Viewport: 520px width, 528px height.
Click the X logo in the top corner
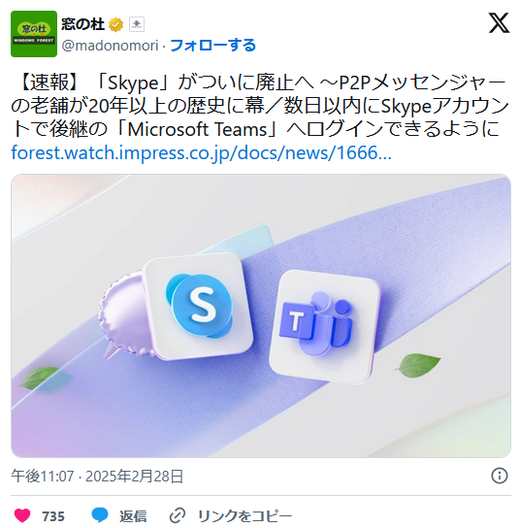point(499,23)
